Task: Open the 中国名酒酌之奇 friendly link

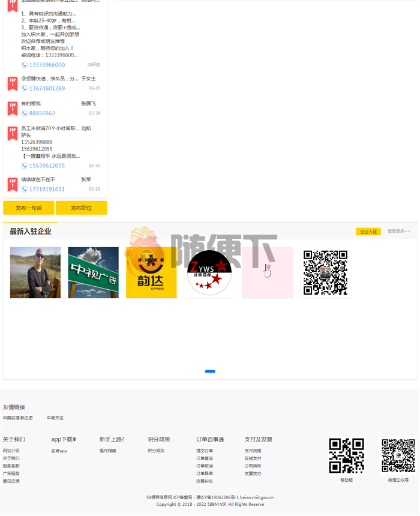Action: [18, 418]
